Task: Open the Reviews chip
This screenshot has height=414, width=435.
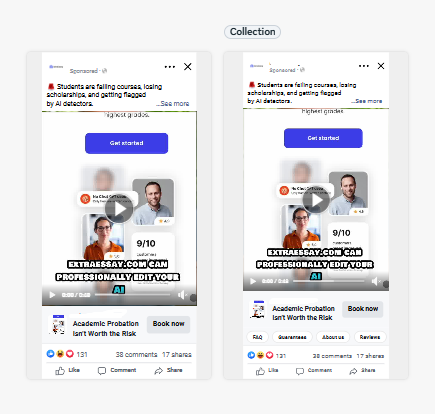Action: point(370,337)
